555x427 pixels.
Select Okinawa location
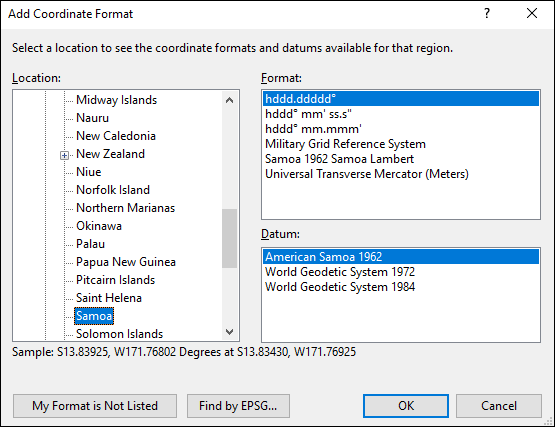point(99,226)
